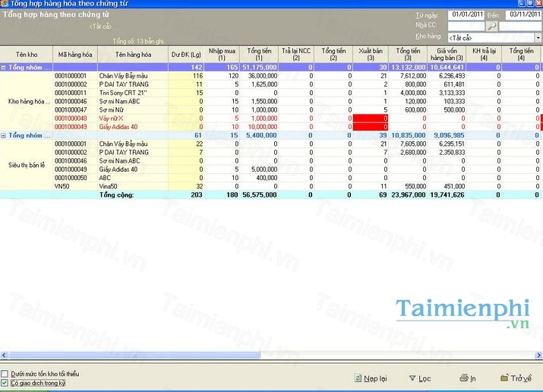Click the Tên hàng hóa column header

tap(133, 54)
